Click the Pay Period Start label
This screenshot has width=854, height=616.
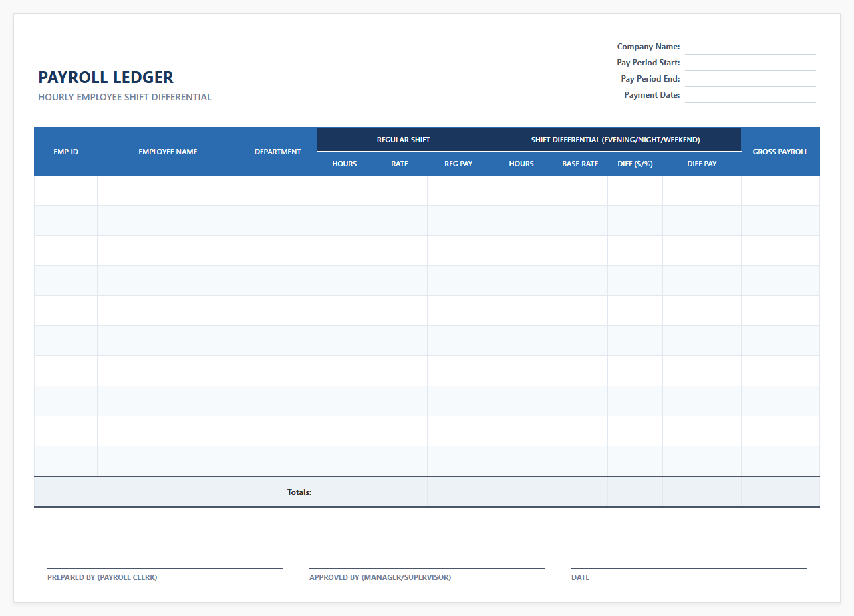[648, 63]
